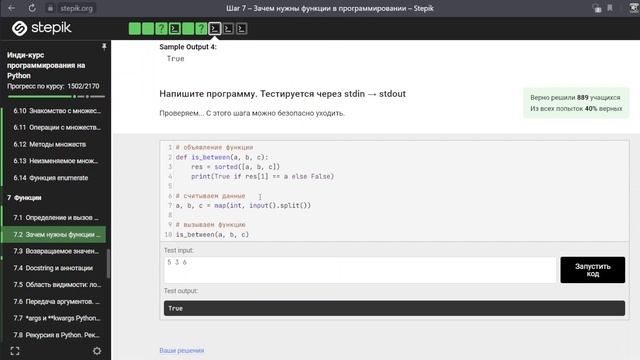Open settings gear at sidebar bottom
Image resolution: width=640 pixels, height=360 pixels.
[x=97, y=351]
